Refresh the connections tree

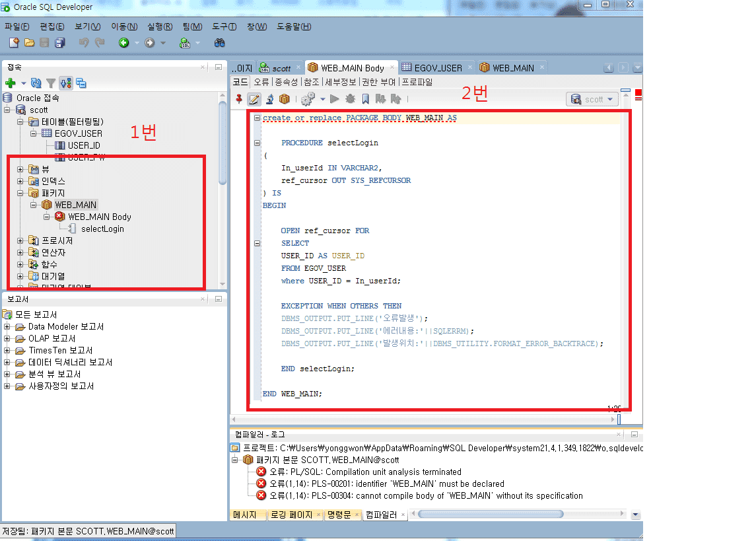(36, 83)
